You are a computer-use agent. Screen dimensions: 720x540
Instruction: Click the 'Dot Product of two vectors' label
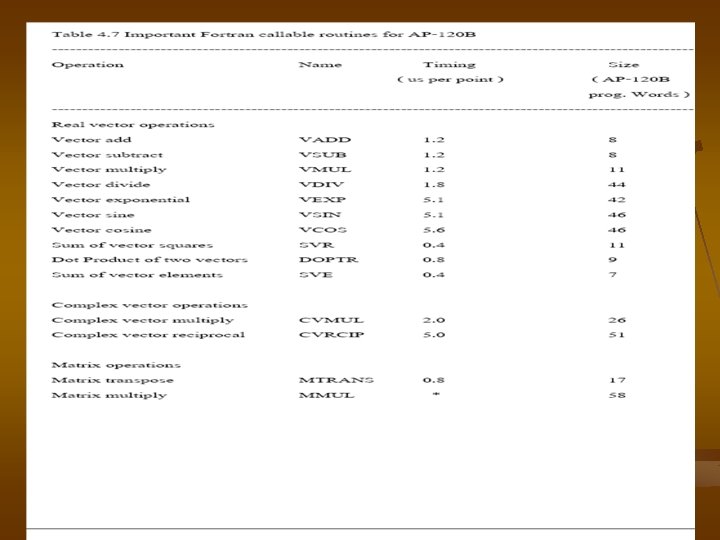point(150,260)
